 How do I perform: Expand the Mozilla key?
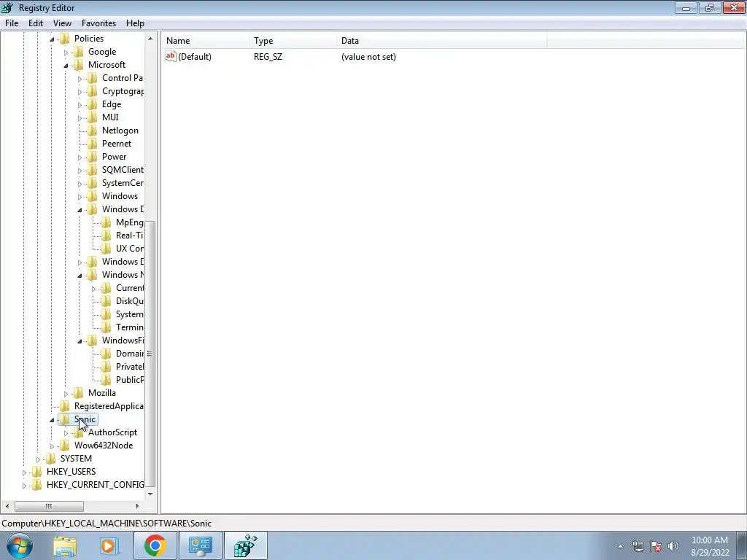(66, 393)
